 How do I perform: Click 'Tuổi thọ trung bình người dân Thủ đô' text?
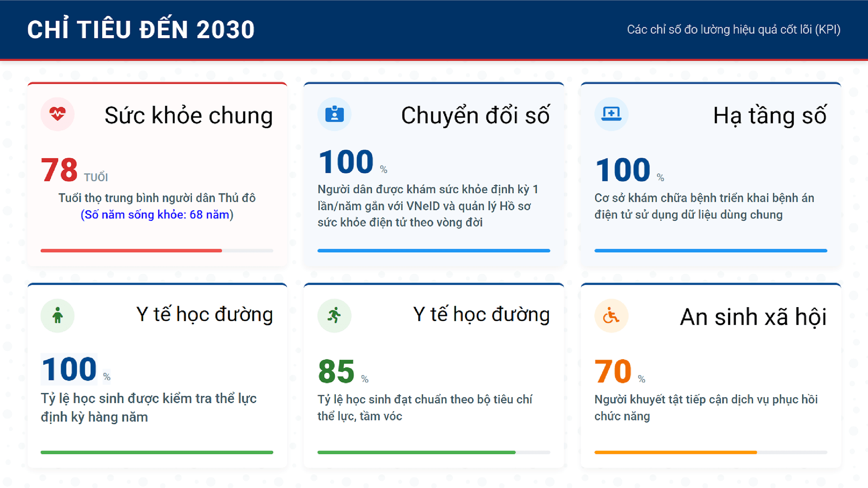coord(157,198)
